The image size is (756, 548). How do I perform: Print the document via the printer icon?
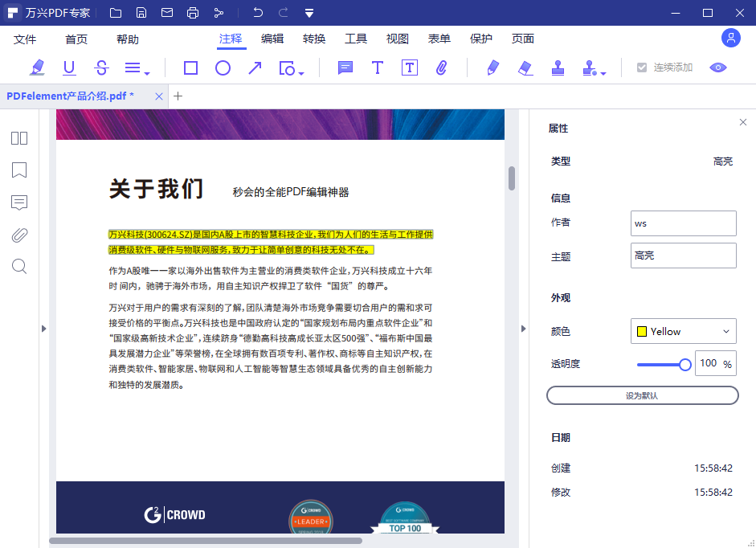[x=193, y=13]
